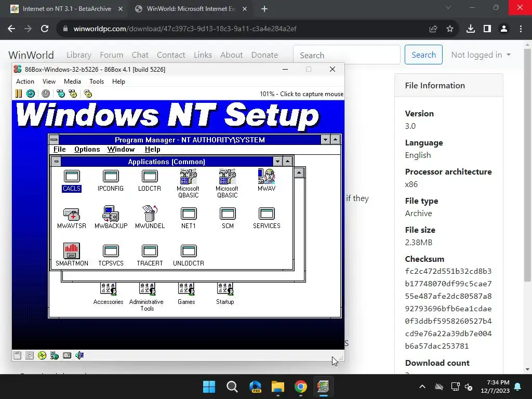Viewport: 532px width, 399px height.
Task: Click the green hard reset icon
Action: (31, 94)
